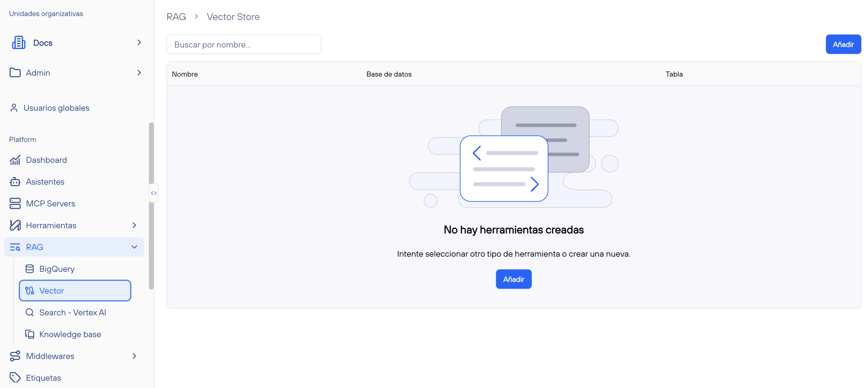Select the Dashboard icon in the sidebar
This screenshot has width=868, height=388.
click(x=15, y=160)
